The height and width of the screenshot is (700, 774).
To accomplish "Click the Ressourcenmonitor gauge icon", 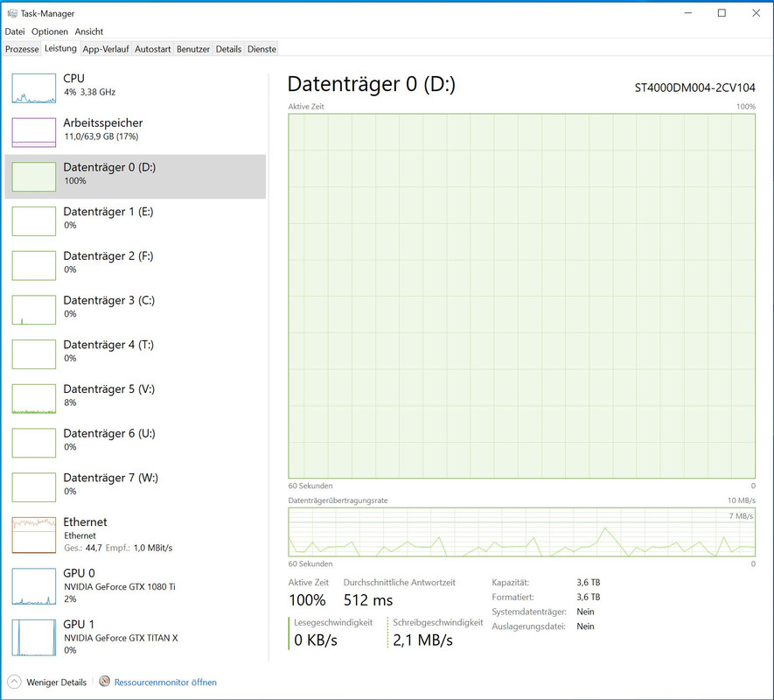I will (x=104, y=682).
